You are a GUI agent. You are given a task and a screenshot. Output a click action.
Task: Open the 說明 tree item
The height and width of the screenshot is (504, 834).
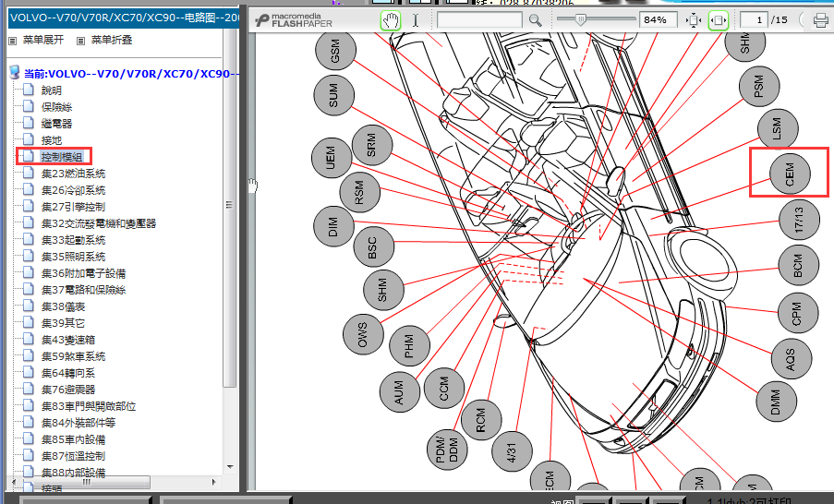[x=52, y=90]
